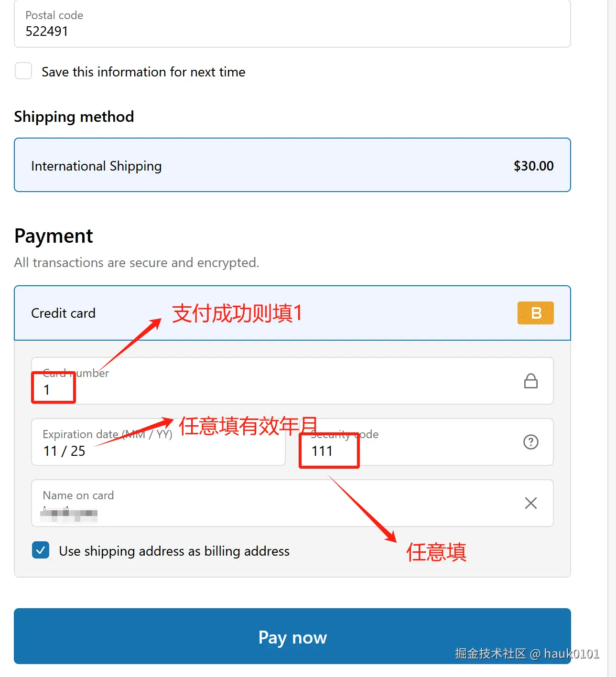
Task: Click the Payment section heading
Action: pos(54,236)
